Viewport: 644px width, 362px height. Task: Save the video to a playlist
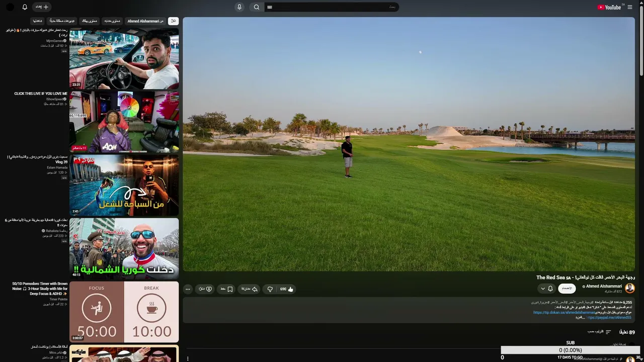[226, 289]
